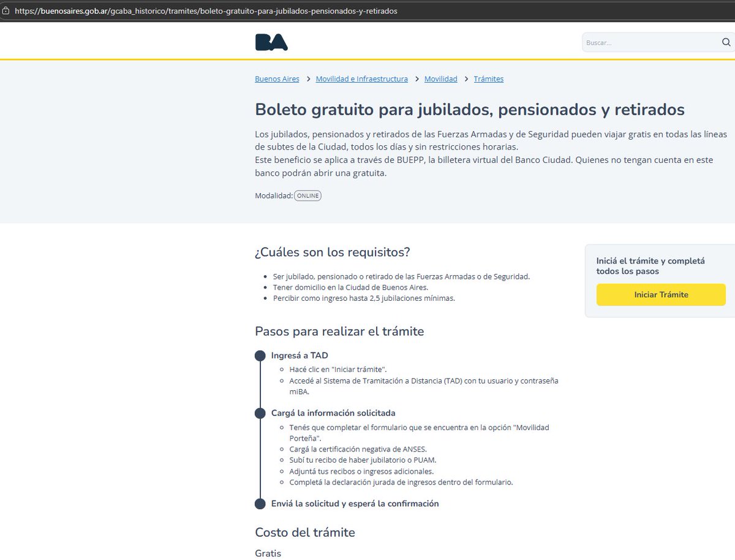
Task: Open the Trámites breadcrumb link
Action: click(489, 79)
